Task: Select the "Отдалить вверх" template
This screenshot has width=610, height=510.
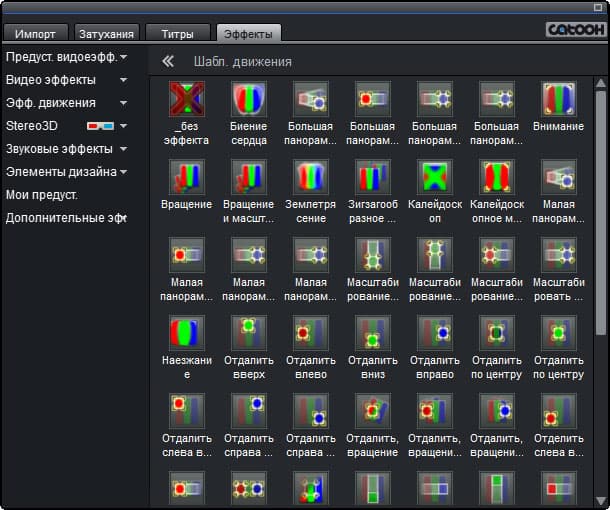Action: (249, 333)
